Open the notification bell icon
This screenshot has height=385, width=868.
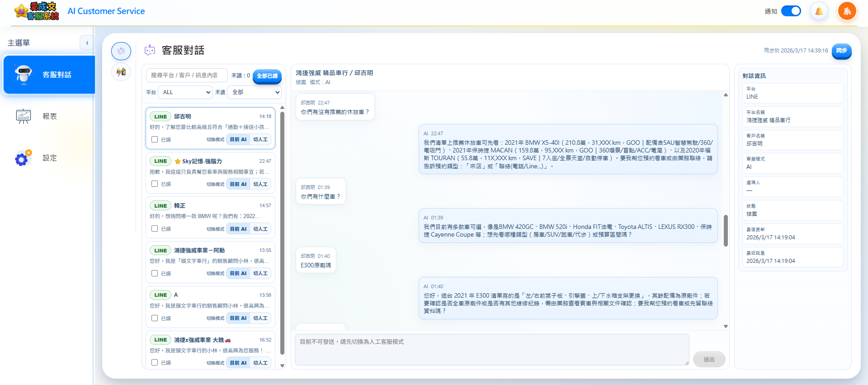819,11
